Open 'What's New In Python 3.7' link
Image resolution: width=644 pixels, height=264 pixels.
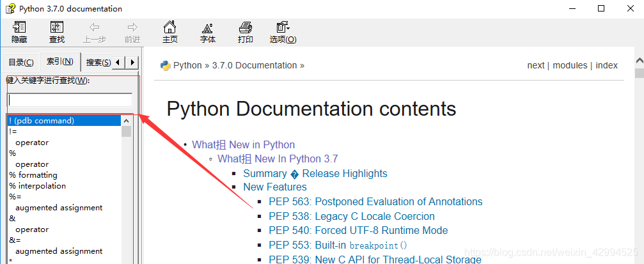pyautogui.click(x=278, y=159)
